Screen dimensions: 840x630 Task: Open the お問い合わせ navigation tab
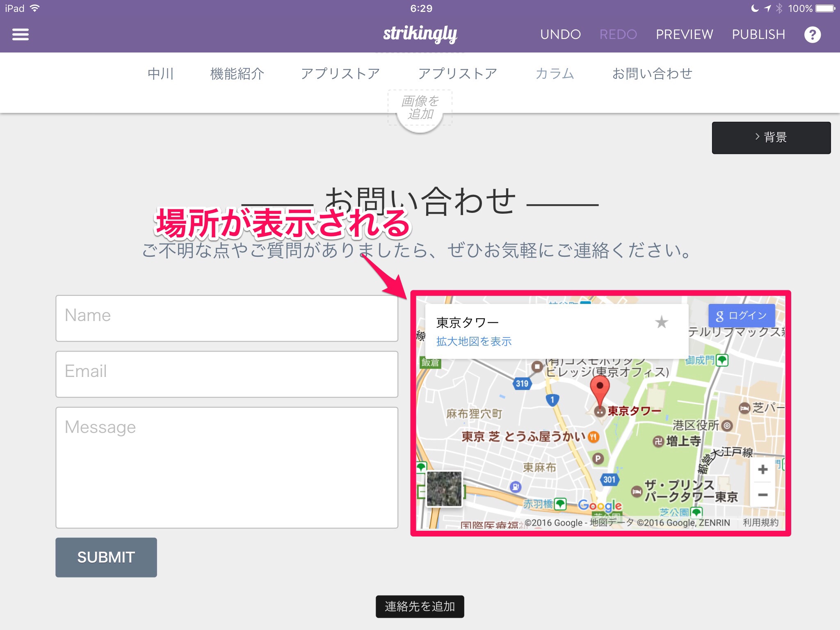pos(652,74)
